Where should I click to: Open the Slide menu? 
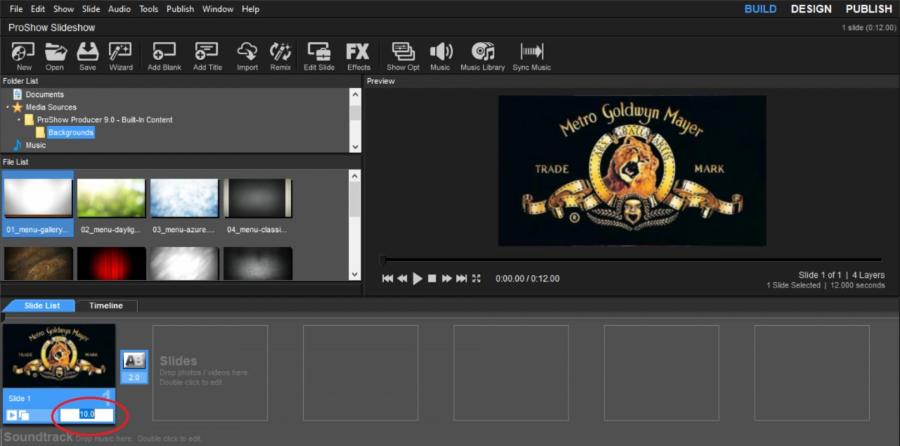click(x=91, y=9)
